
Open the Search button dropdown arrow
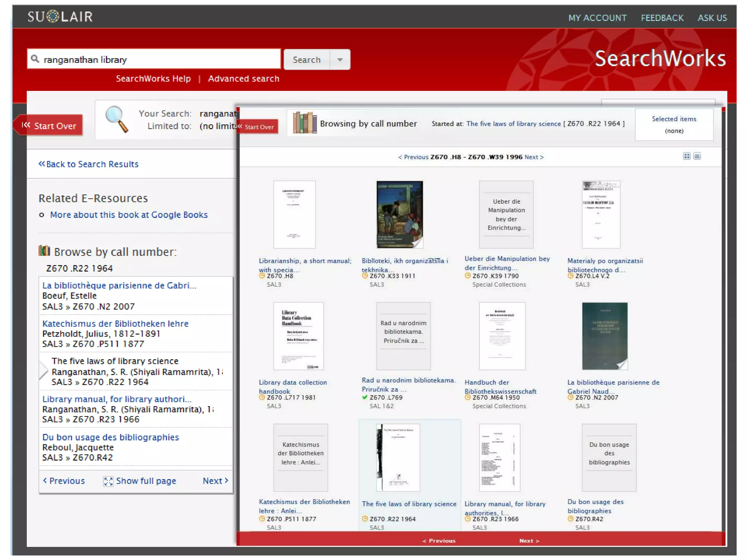coord(340,59)
